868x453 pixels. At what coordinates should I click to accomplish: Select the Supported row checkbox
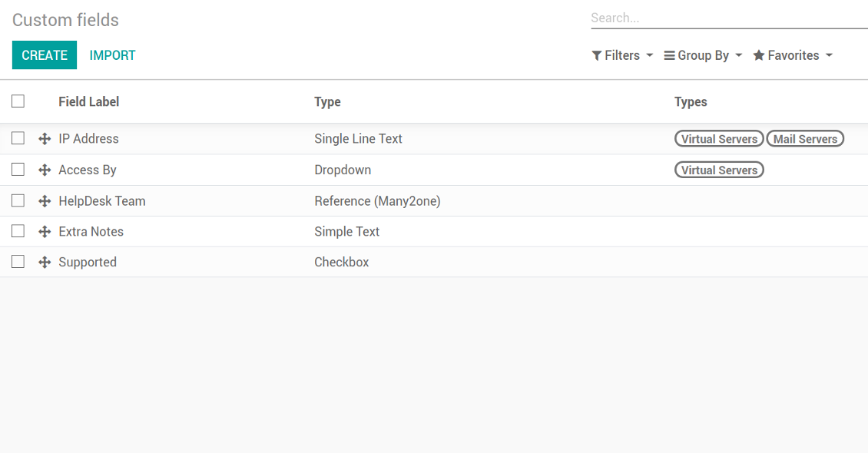click(x=18, y=261)
